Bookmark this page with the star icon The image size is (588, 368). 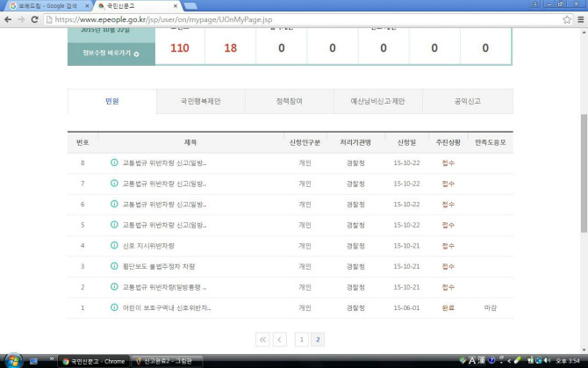click(x=567, y=19)
